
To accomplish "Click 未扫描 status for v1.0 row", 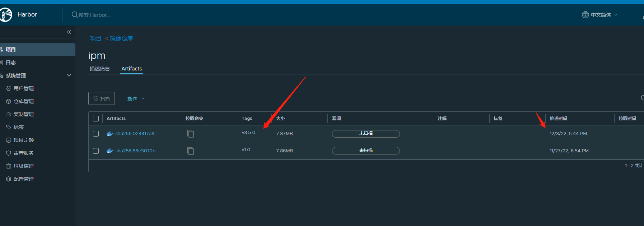I will point(366,151).
